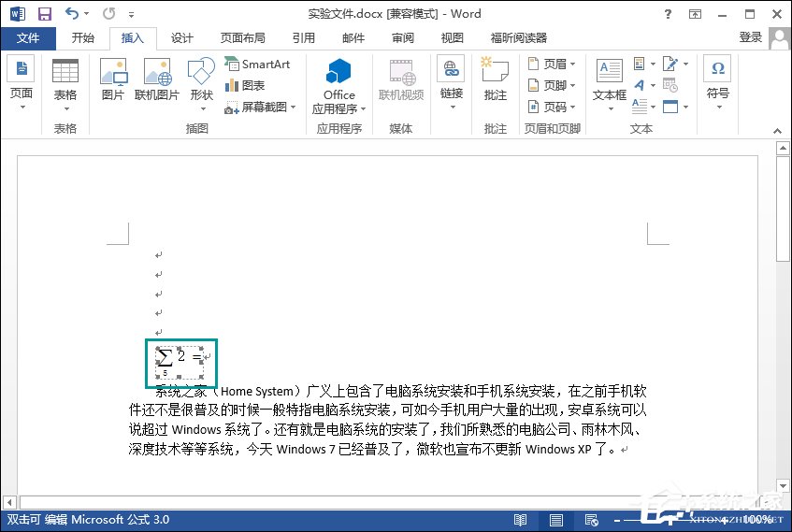
Task: Click the Save icon in quick access toolbar
Action: pos(44,14)
